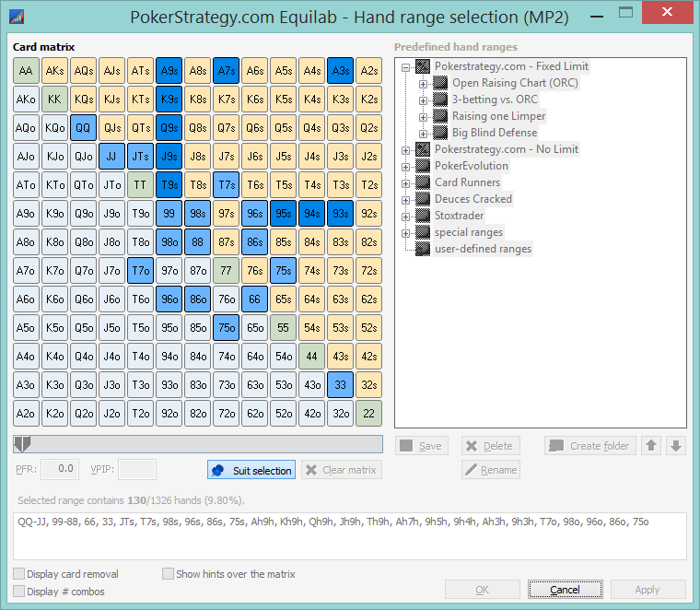This screenshot has width=700, height=610.
Task: Select the AKo cell in matrix
Action: [x=26, y=100]
